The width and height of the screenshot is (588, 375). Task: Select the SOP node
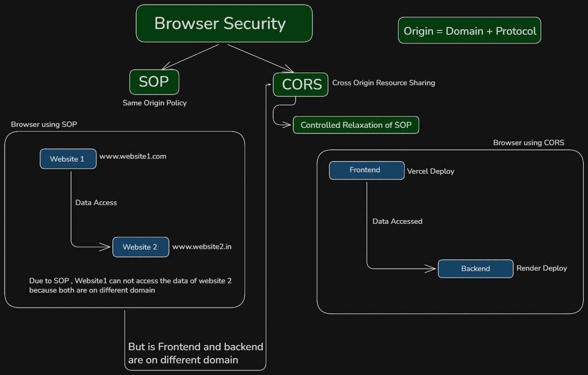click(154, 82)
